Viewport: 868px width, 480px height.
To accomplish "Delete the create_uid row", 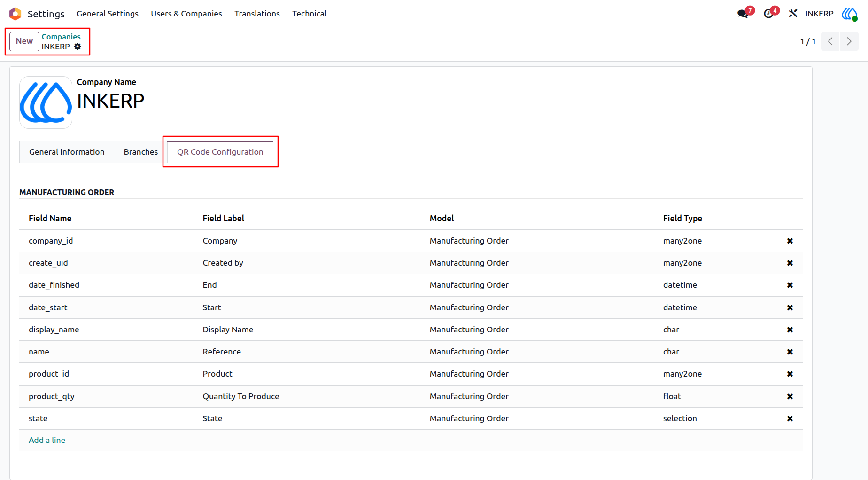I will point(790,263).
